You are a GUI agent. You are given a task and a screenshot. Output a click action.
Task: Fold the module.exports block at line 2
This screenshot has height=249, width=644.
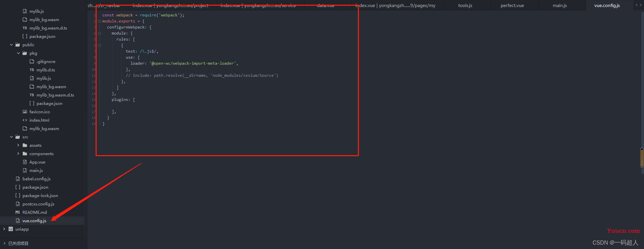point(100,21)
